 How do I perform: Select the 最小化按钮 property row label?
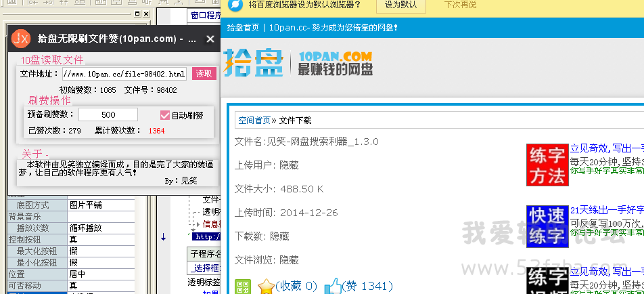click(x=37, y=262)
